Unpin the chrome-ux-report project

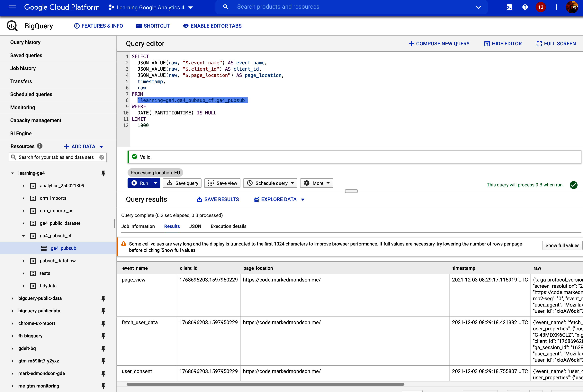[x=103, y=323]
